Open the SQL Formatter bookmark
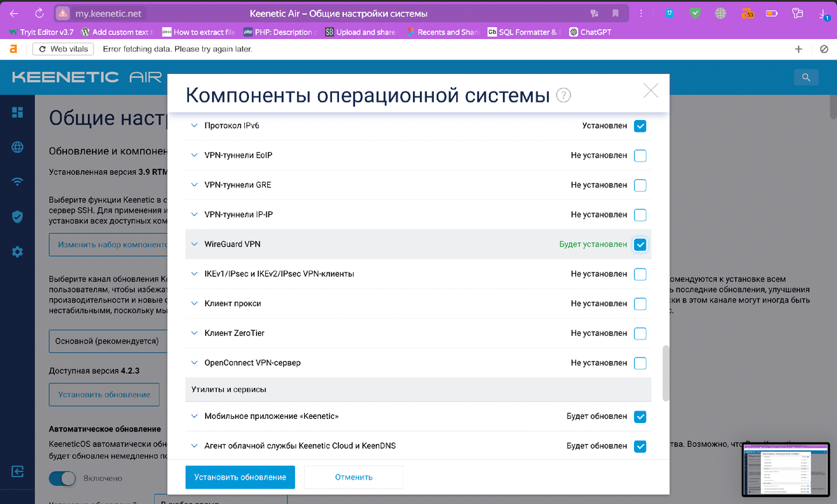Screen dimensions: 837x504 click(x=524, y=32)
